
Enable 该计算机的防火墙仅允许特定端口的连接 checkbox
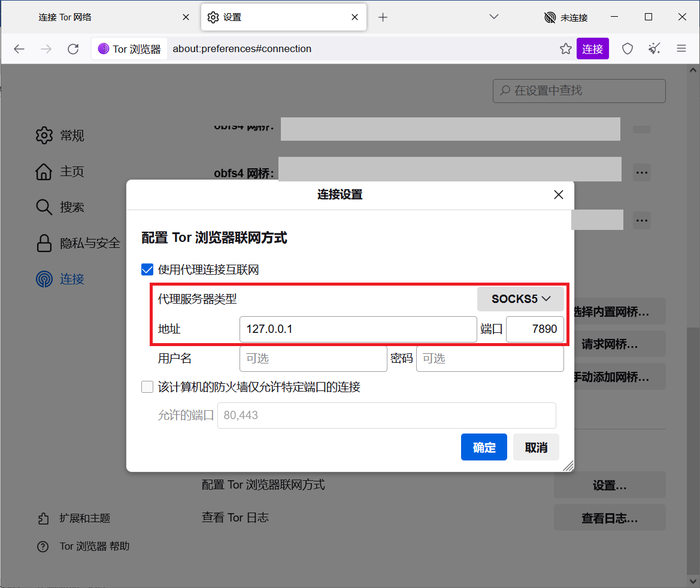pos(147,387)
